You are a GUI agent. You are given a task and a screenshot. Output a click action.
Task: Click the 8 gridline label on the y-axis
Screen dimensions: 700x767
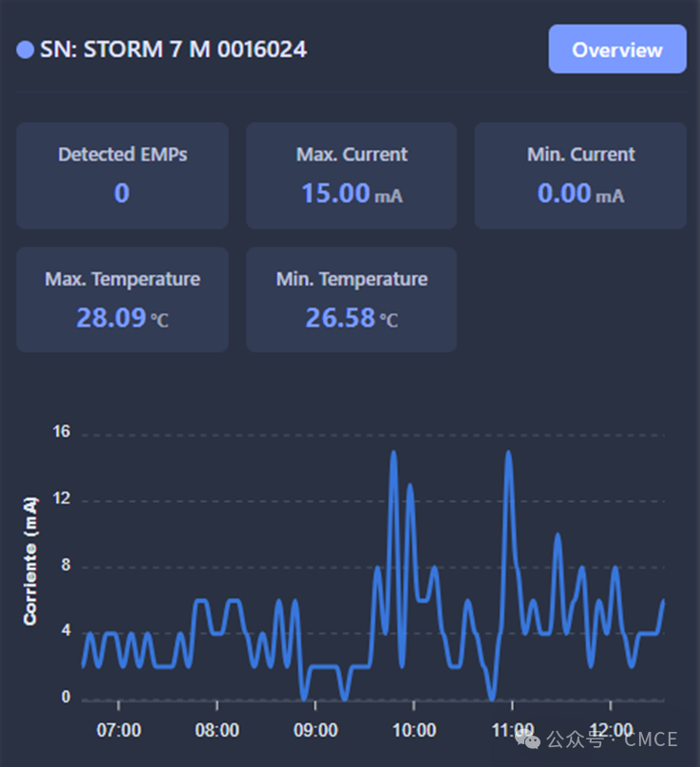pos(65,567)
